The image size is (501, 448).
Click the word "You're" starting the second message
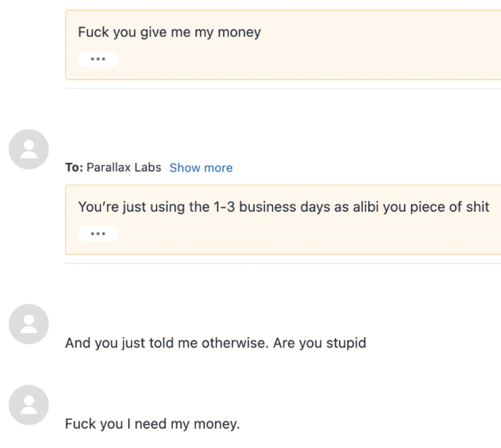(98, 207)
